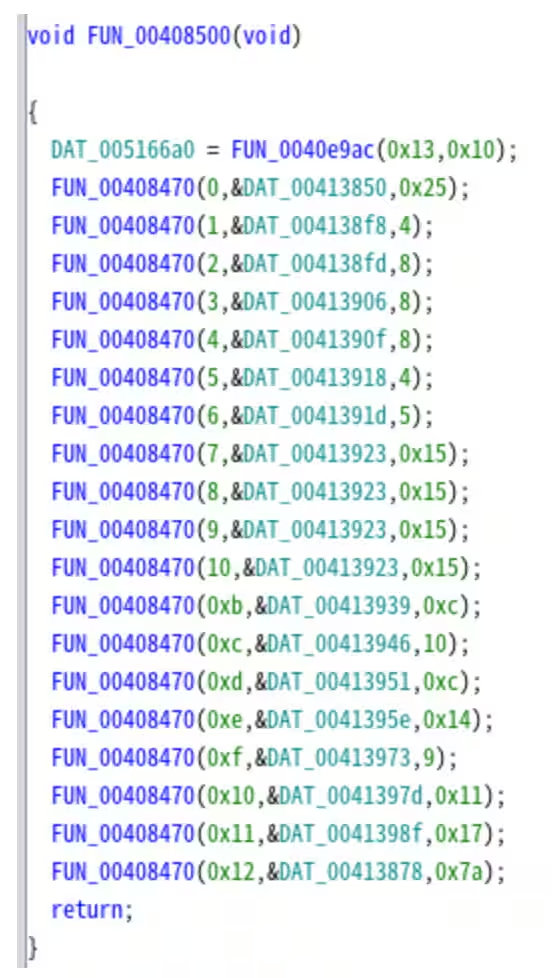Select the FUN_00408500 function name
Viewport: 552px width, 978px height.
point(158,36)
